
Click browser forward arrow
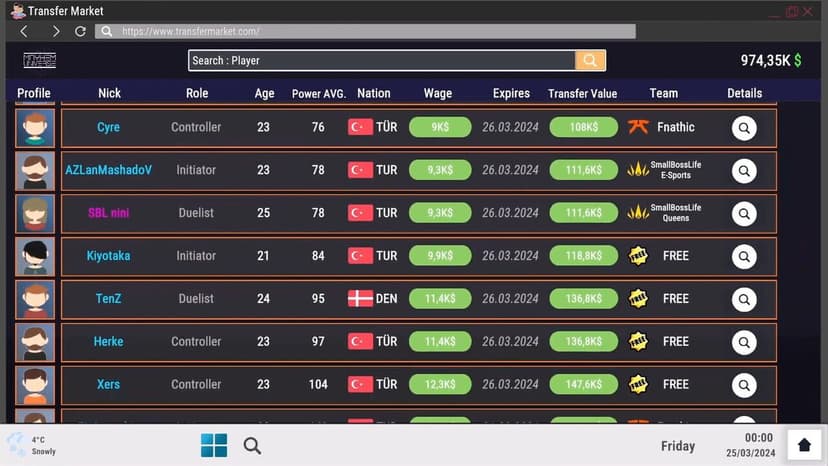pos(55,31)
